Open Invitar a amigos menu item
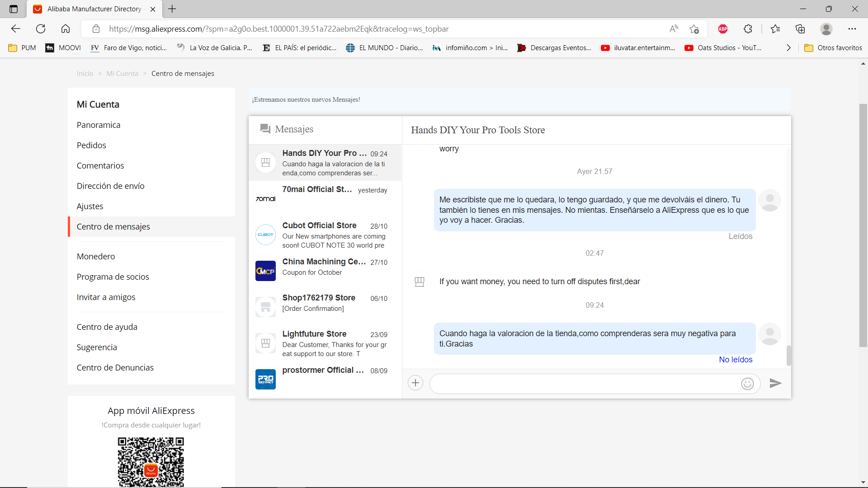 click(x=106, y=297)
